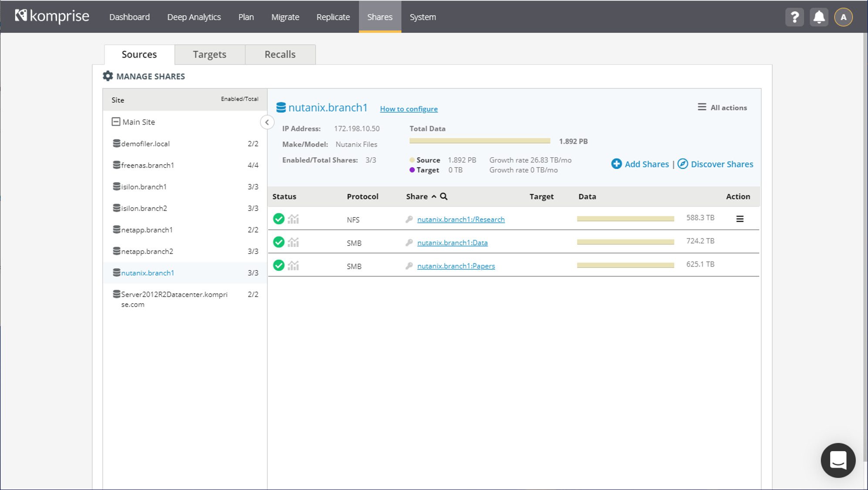Open the nutanix.branch1:/Research share link
Viewport: 868px width, 490px height.
click(x=461, y=219)
